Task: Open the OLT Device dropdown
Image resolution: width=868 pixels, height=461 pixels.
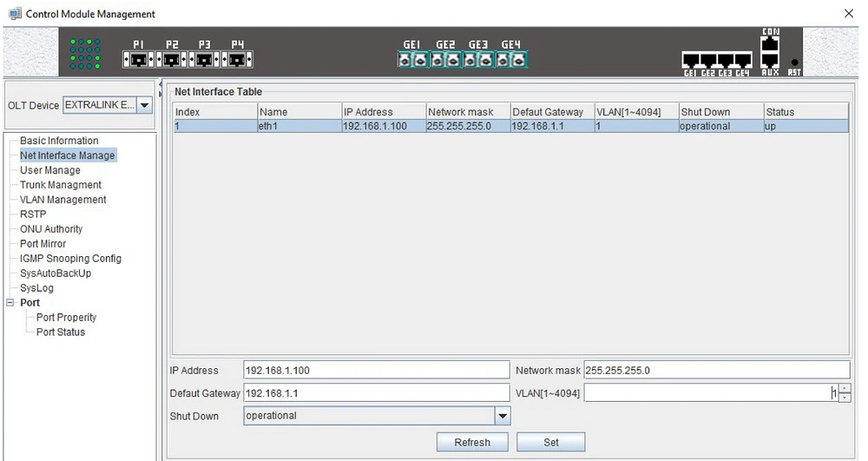Action: click(x=144, y=105)
